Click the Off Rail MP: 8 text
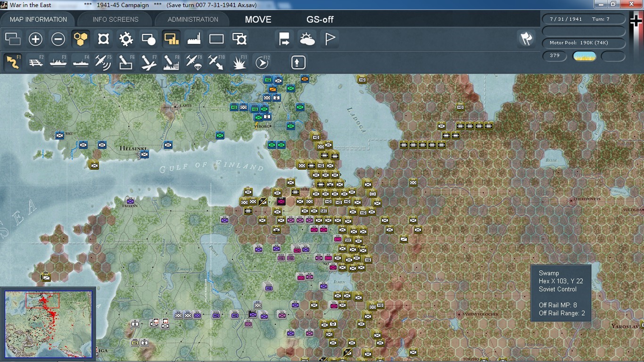Screen dimensions: 644x362 [558, 305]
